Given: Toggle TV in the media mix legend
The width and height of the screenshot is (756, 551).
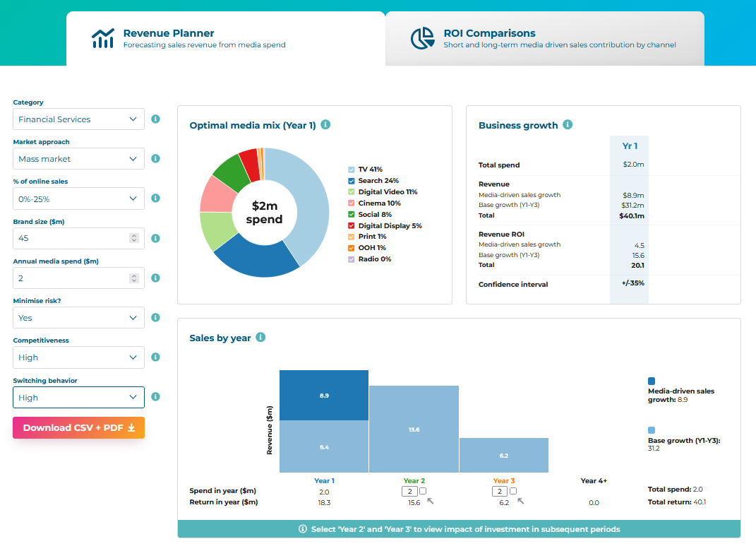Looking at the screenshot, I should (x=352, y=170).
